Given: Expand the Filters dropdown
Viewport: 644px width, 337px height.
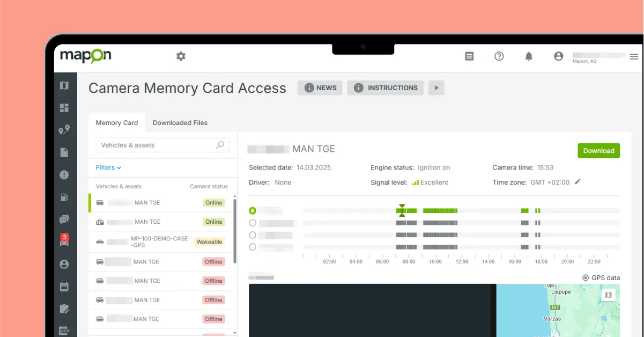Looking at the screenshot, I should (108, 167).
